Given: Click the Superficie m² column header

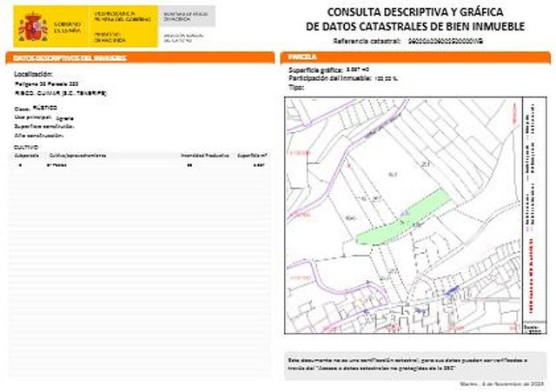Looking at the screenshot, I should pyautogui.click(x=252, y=155).
